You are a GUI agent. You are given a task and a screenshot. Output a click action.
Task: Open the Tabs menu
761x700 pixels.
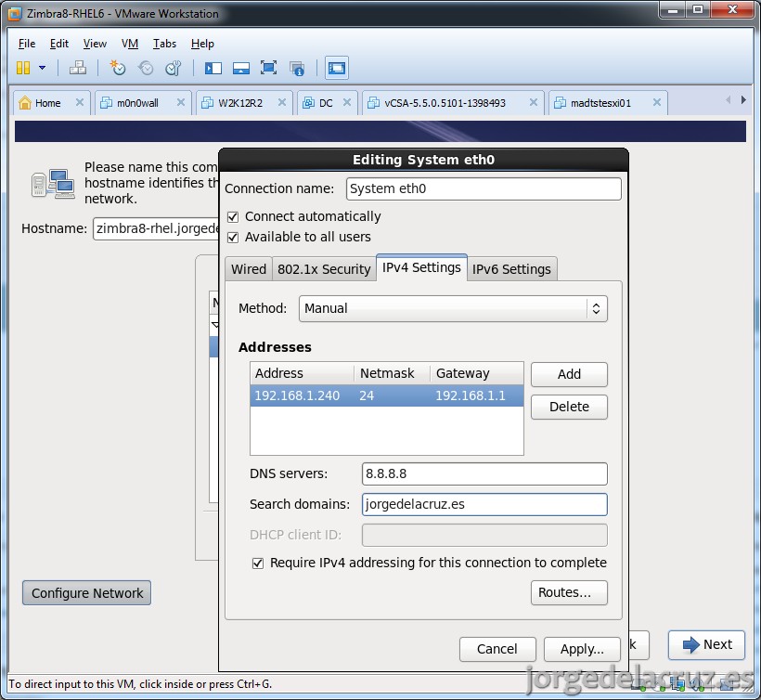[164, 44]
